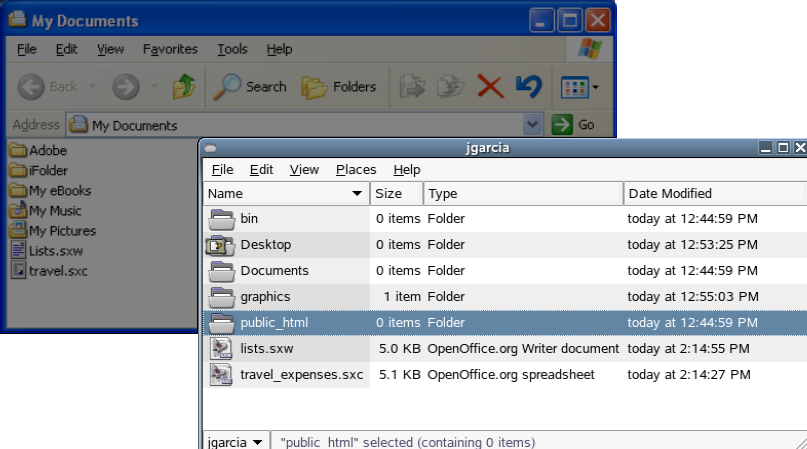Toggle sort arrow in Name header
The height and width of the screenshot is (449, 807).
click(x=357, y=194)
